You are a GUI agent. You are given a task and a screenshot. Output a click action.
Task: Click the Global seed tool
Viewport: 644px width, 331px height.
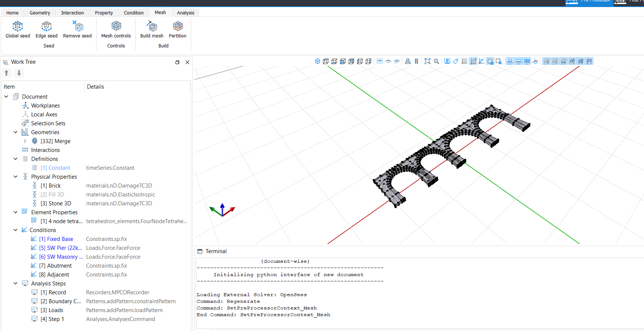[x=18, y=30]
